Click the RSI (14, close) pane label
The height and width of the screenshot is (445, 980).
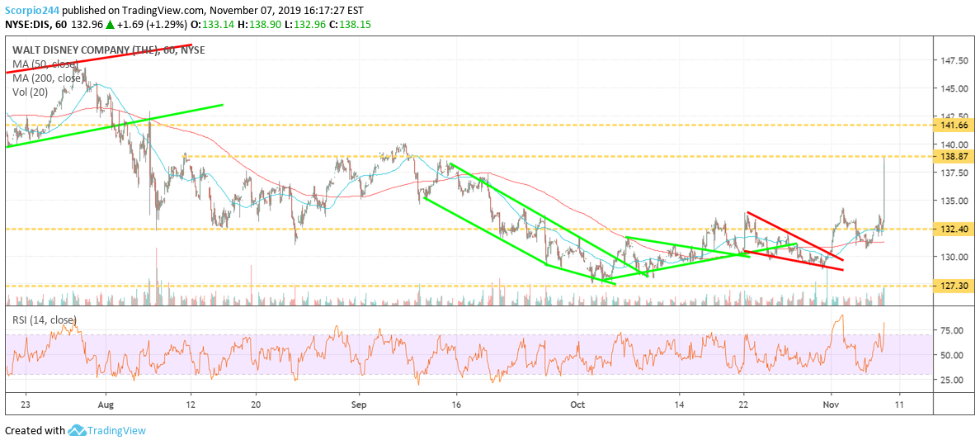(x=43, y=321)
